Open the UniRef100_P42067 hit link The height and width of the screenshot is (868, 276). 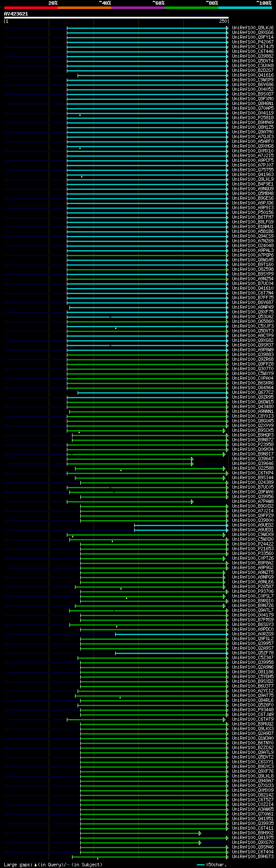(253, 42)
